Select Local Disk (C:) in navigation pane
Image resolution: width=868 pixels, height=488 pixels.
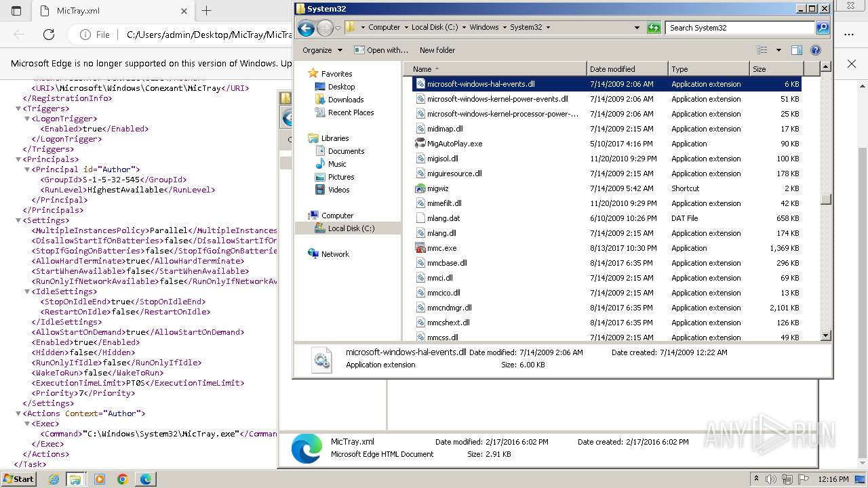pyautogui.click(x=351, y=228)
